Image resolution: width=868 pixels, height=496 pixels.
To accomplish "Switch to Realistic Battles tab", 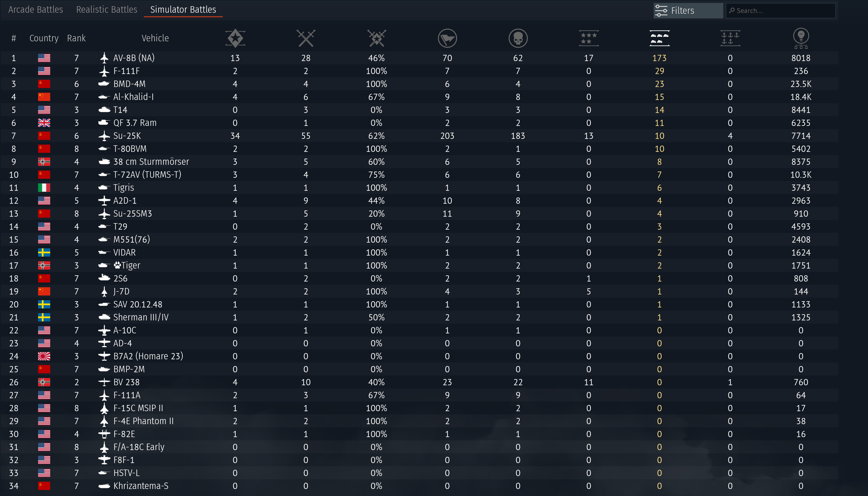I will click(107, 9).
